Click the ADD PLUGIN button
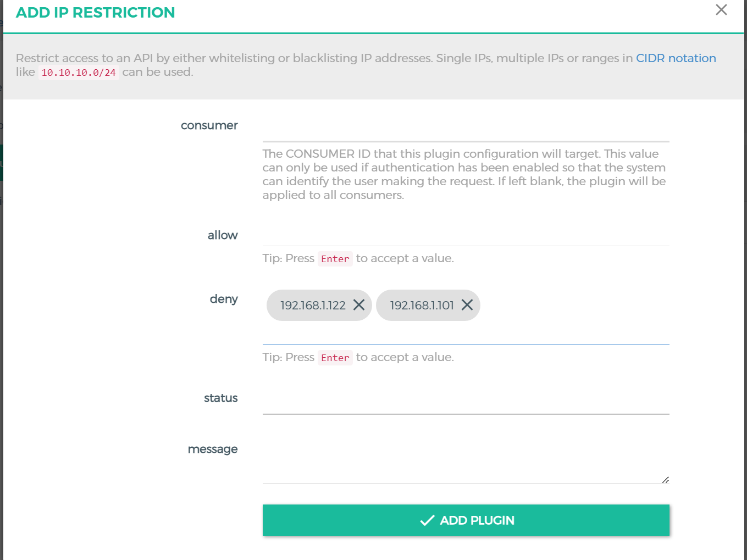The image size is (747, 560). tap(466, 520)
